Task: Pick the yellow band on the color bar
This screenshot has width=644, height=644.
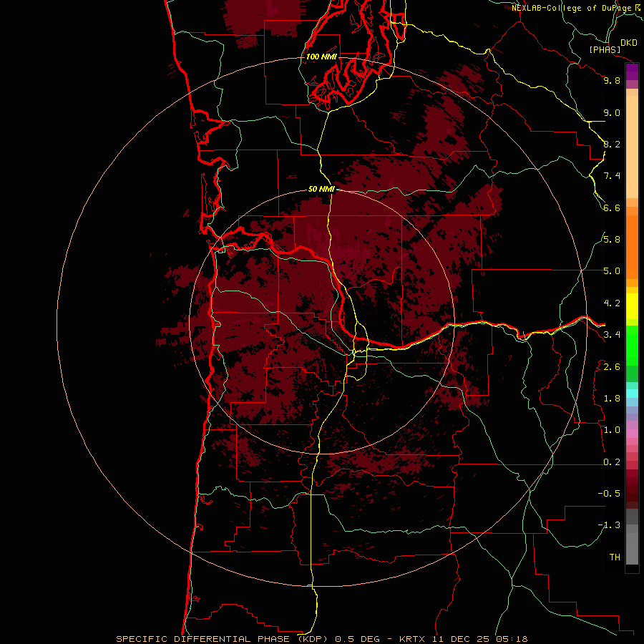Action: pyautogui.click(x=632, y=306)
